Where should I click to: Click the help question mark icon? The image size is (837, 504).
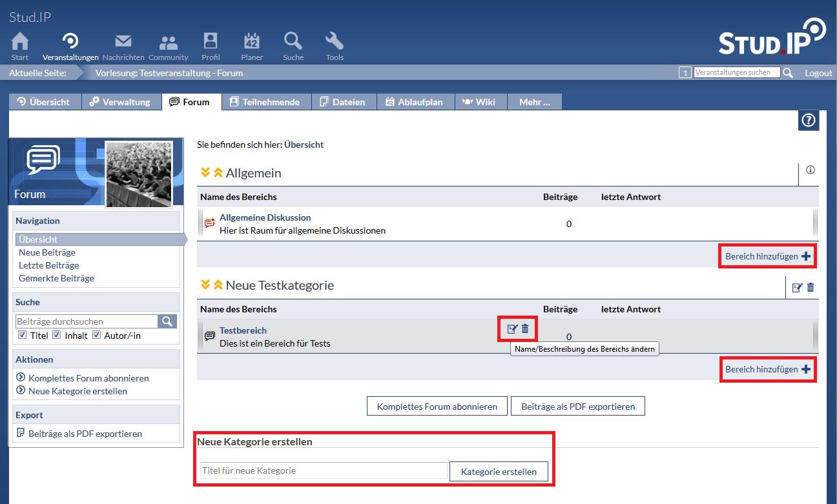tap(808, 120)
